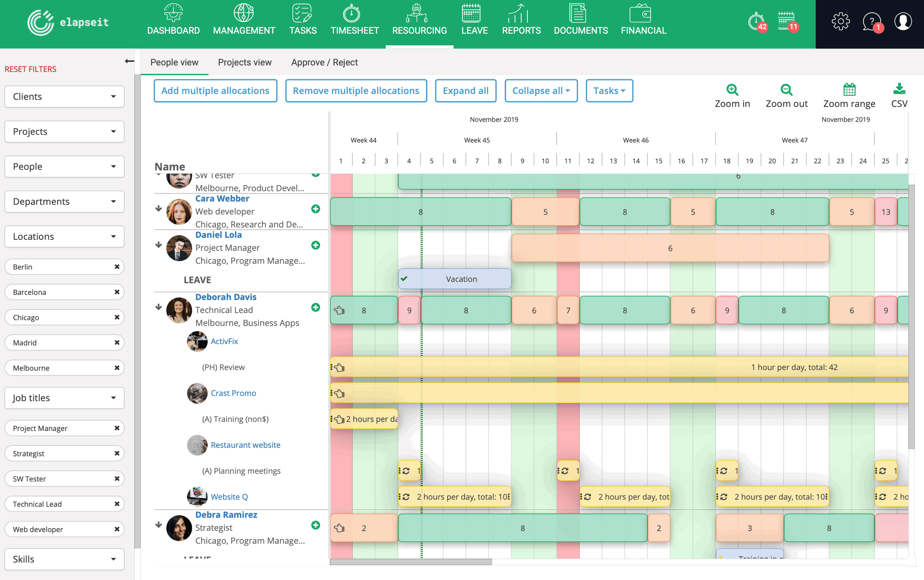Click the Zoom out magnifier icon
The width and height of the screenshot is (924, 580).
[786, 90]
